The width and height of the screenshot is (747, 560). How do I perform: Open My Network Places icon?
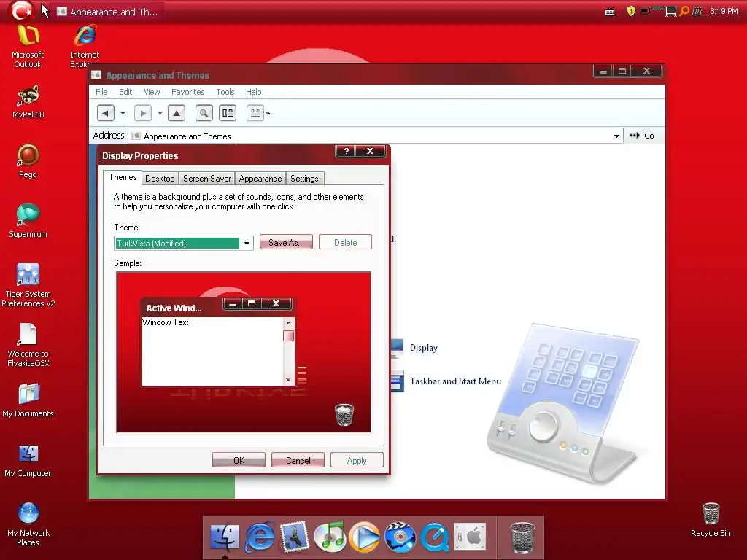[x=28, y=525]
